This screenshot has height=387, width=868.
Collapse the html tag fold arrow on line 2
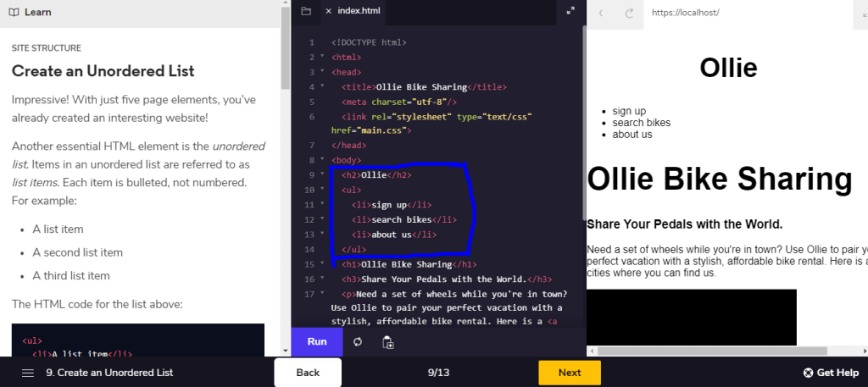[322, 57]
